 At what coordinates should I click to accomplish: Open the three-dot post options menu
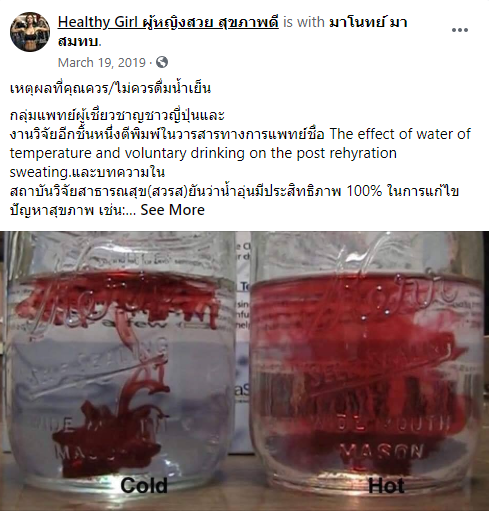click(x=460, y=30)
